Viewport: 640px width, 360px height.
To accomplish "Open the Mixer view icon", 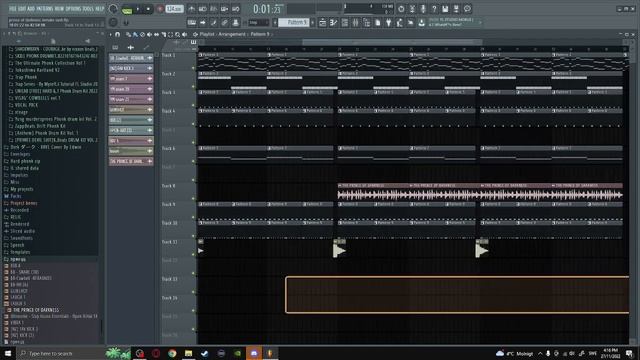I will click(x=356, y=23).
